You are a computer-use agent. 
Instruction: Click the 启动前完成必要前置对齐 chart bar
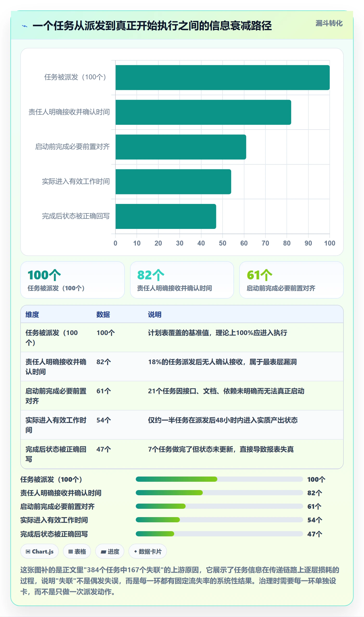coord(181,147)
